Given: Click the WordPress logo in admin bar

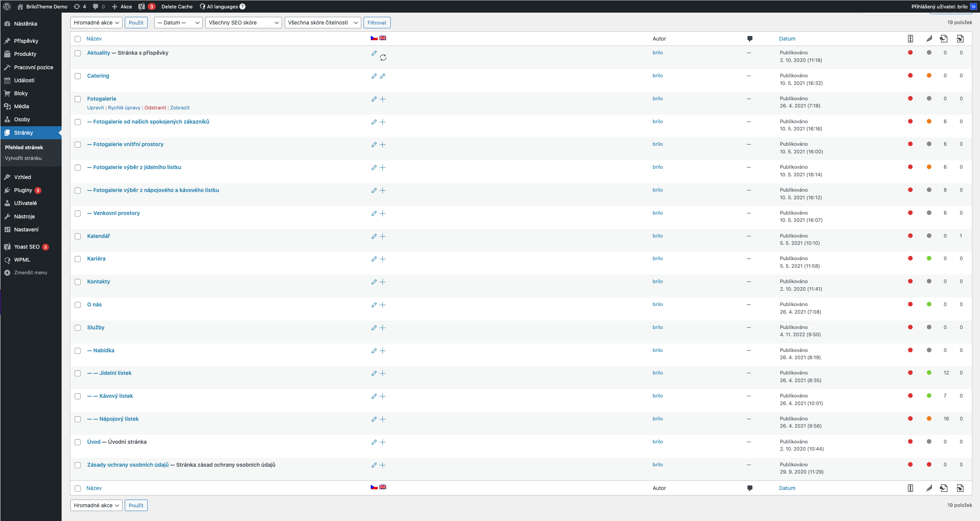Looking at the screenshot, I should 7,7.
